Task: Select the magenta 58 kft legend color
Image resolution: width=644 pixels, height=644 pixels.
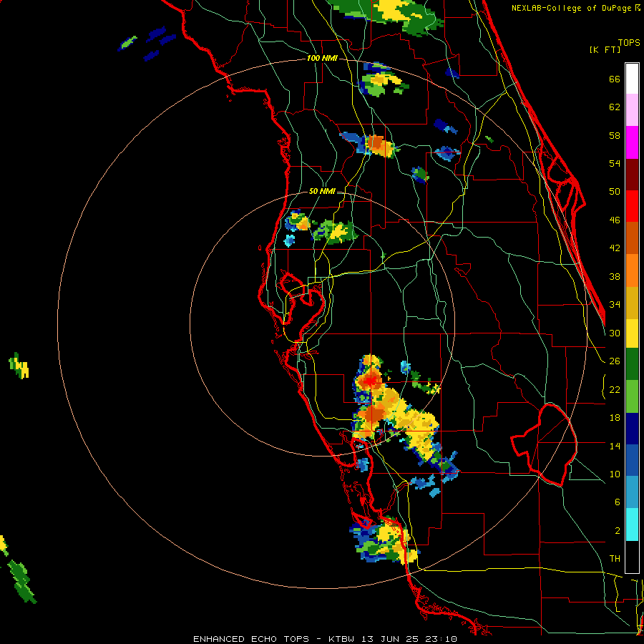Action: 632,142
